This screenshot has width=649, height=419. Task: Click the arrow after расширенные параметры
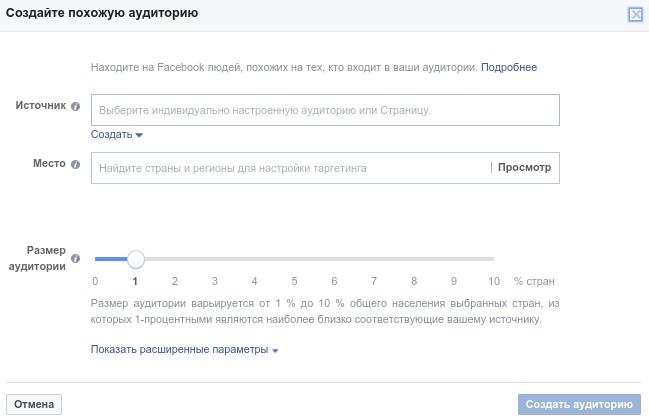coord(275,351)
